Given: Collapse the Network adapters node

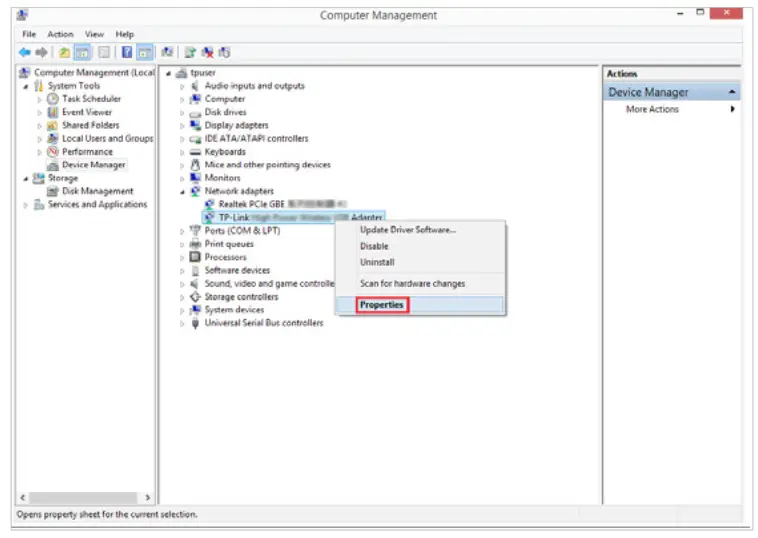Looking at the screenshot, I should coord(183,191).
